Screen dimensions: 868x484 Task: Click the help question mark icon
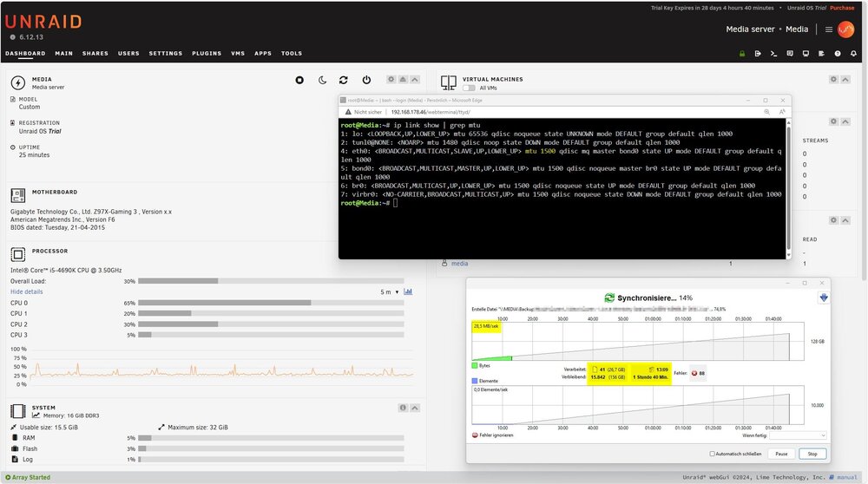pyautogui.click(x=838, y=54)
